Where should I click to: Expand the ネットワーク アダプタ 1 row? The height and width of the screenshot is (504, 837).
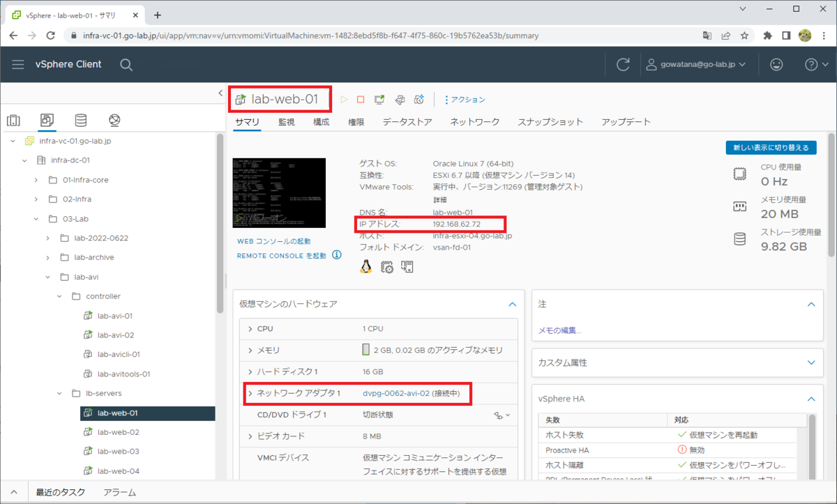[x=250, y=394]
